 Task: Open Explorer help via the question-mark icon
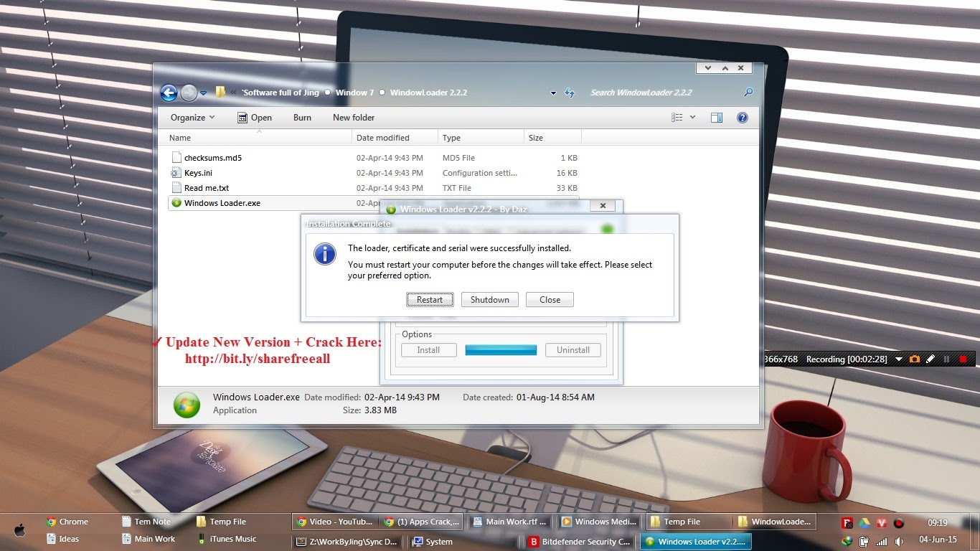(x=743, y=118)
